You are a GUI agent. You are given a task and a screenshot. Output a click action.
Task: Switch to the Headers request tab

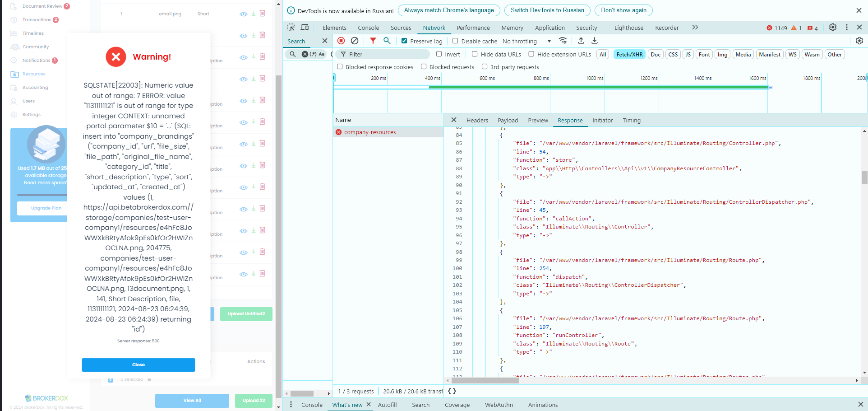click(x=477, y=121)
